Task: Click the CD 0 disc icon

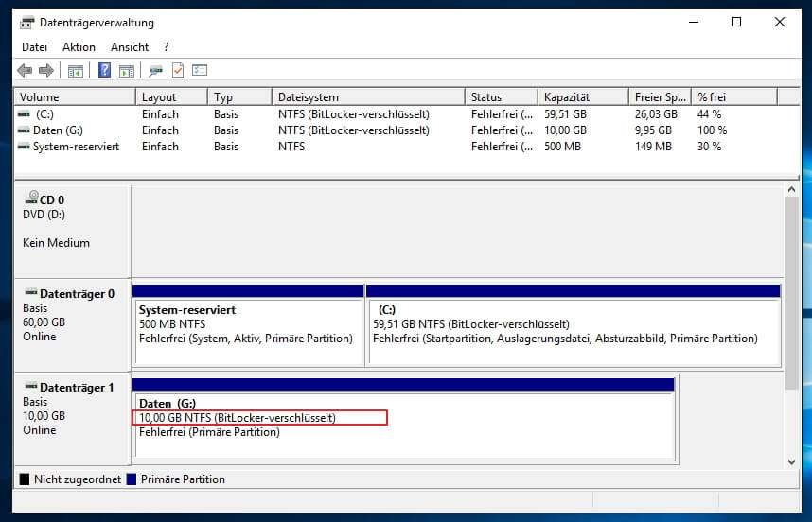Action: coord(31,198)
